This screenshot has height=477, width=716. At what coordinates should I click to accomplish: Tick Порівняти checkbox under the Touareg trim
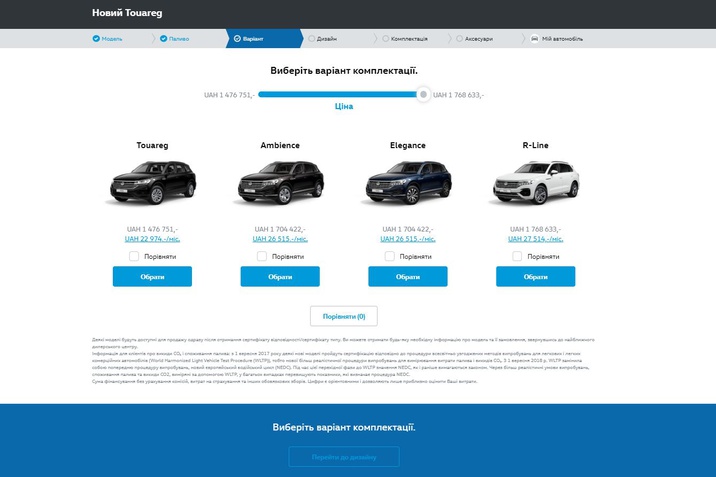134,256
